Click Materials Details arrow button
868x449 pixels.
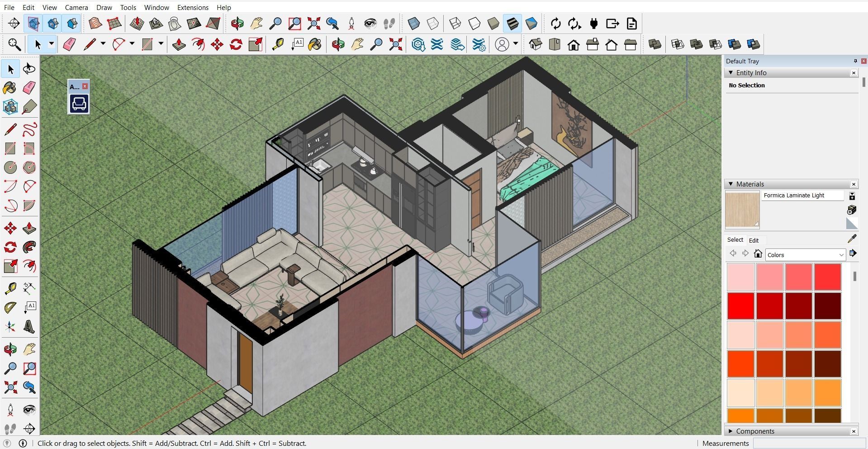853,253
